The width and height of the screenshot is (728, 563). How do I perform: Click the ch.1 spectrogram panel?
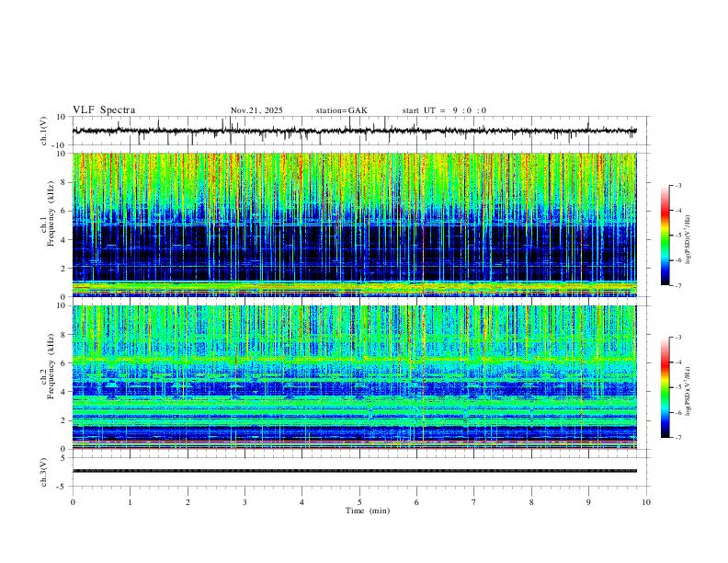pos(359,224)
